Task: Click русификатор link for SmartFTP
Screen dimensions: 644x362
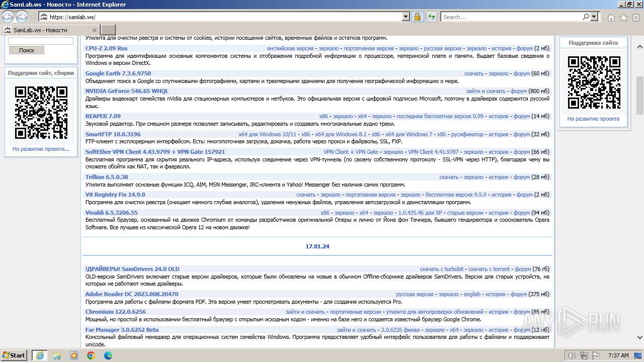Action: (x=467, y=134)
